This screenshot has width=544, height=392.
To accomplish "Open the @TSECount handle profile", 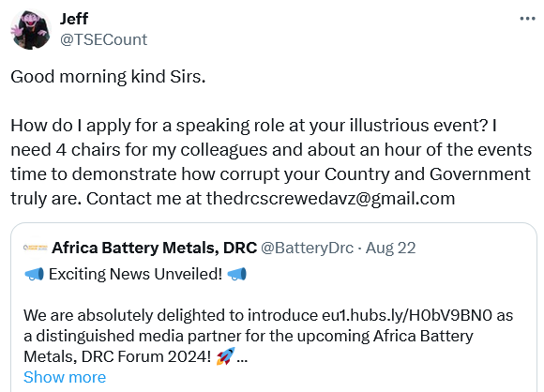I will [104, 39].
